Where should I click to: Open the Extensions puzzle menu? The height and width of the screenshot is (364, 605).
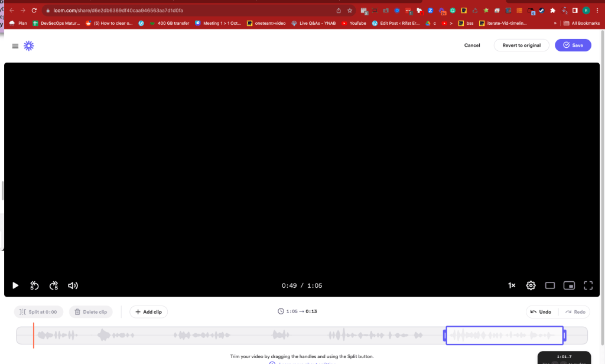[x=552, y=11]
